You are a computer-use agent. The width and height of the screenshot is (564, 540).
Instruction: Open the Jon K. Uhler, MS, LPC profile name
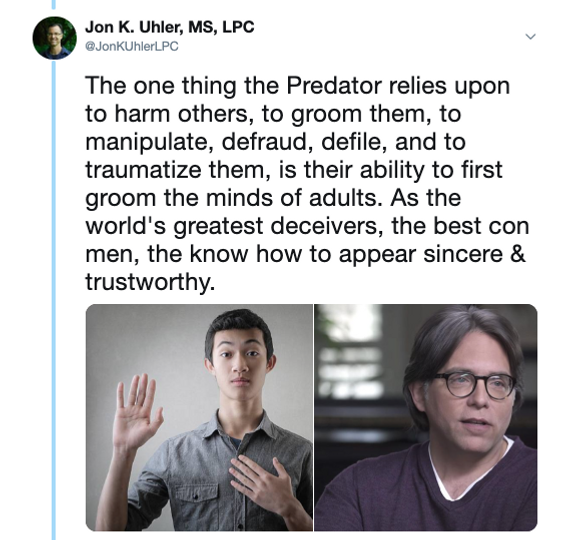point(170,27)
